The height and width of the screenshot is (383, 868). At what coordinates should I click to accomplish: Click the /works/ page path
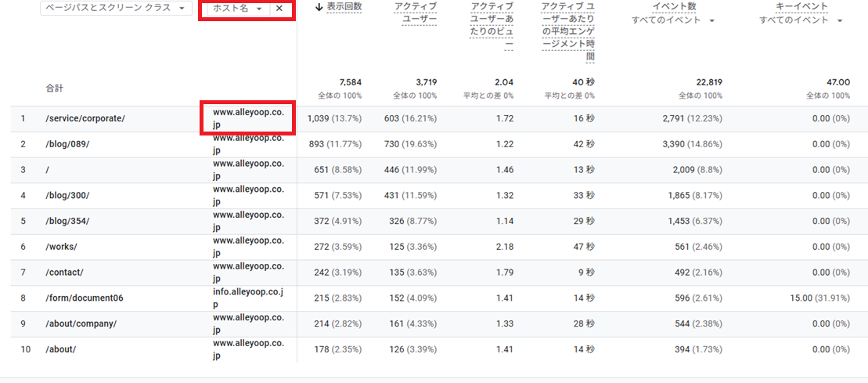click(61, 247)
